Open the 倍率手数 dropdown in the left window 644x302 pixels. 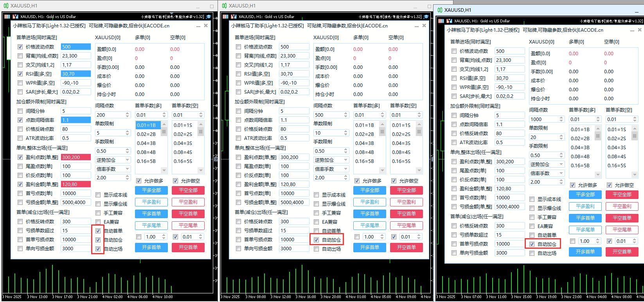click(113, 169)
